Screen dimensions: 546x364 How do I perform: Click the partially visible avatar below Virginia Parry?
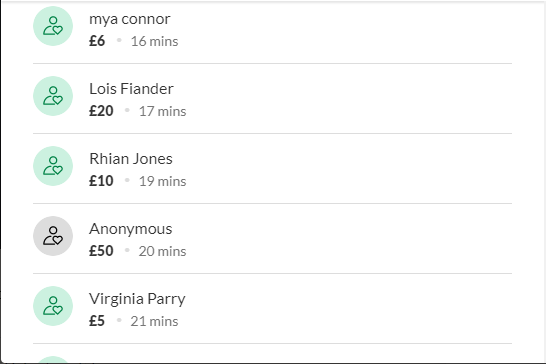[53, 359]
